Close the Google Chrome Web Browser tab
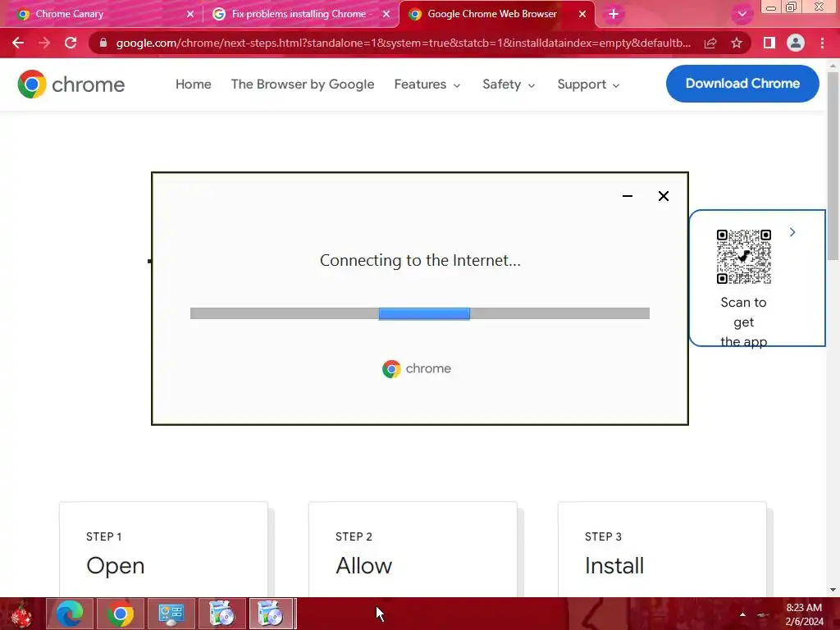This screenshot has width=840, height=630. [x=582, y=14]
